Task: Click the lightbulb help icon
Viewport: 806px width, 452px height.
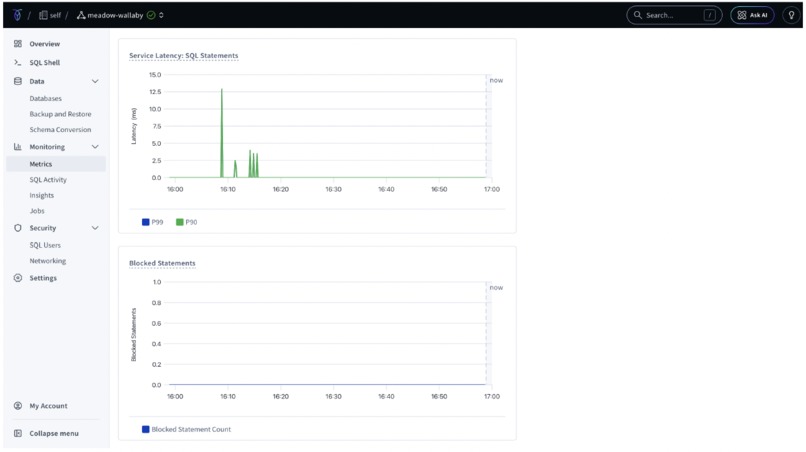Action: 791,15
